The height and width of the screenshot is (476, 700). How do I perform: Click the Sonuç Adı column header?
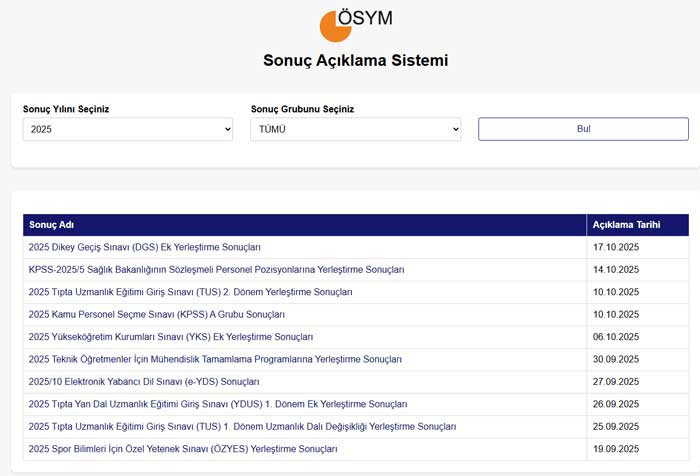coord(52,224)
